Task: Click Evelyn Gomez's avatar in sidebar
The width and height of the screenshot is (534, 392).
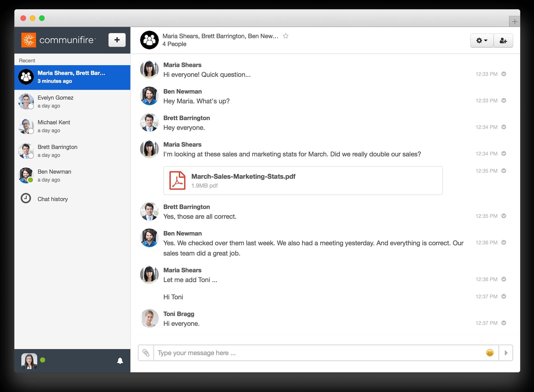Action: click(26, 101)
